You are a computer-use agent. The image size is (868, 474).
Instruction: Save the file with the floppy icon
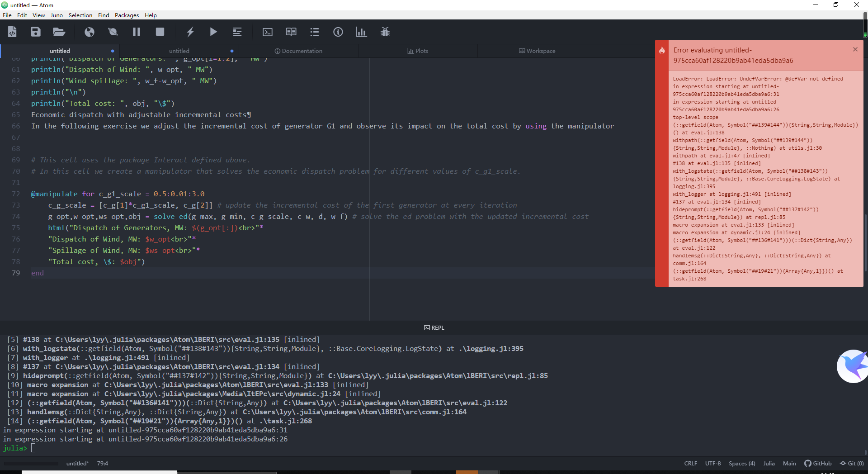click(x=36, y=32)
